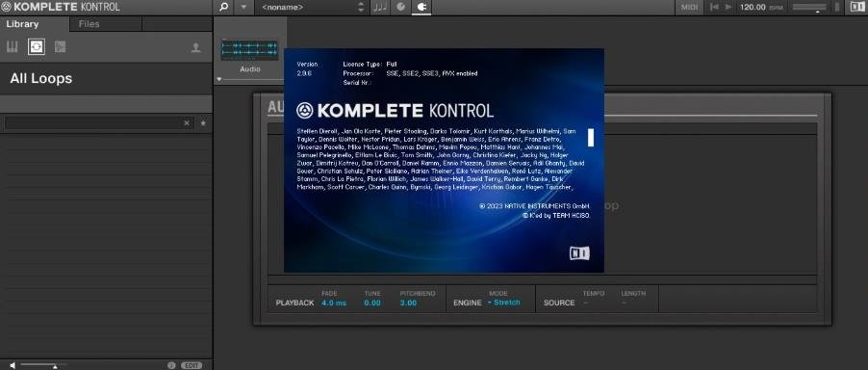Click the TUNE value 0.00
The width and height of the screenshot is (868, 370).
tap(372, 303)
